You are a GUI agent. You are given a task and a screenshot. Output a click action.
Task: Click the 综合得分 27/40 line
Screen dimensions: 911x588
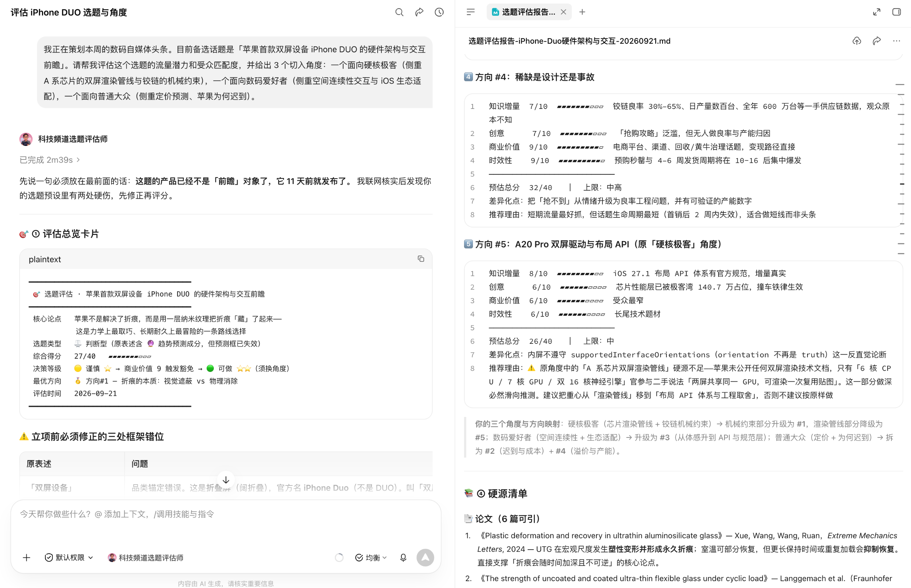coord(92,356)
